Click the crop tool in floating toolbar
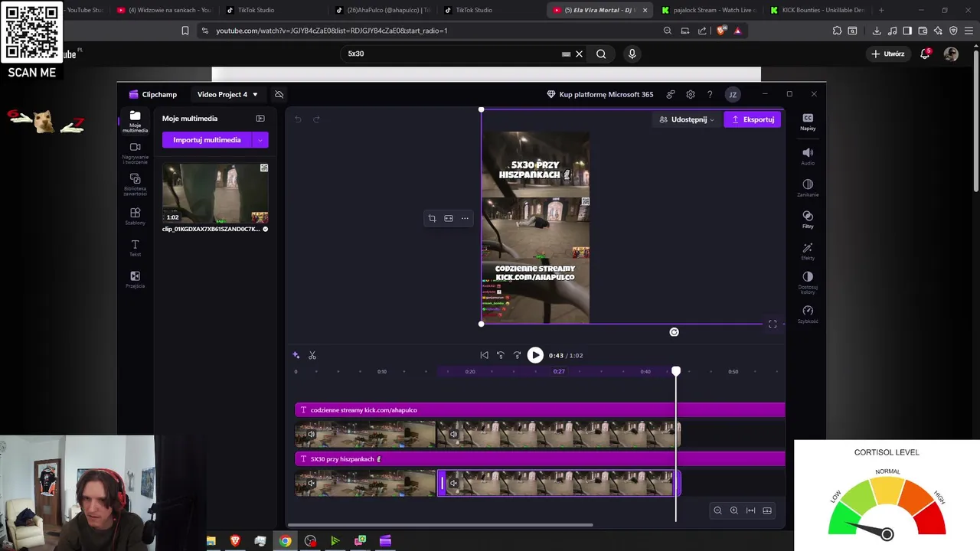The width and height of the screenshot is (980, 551). click(x=432, y=218)
